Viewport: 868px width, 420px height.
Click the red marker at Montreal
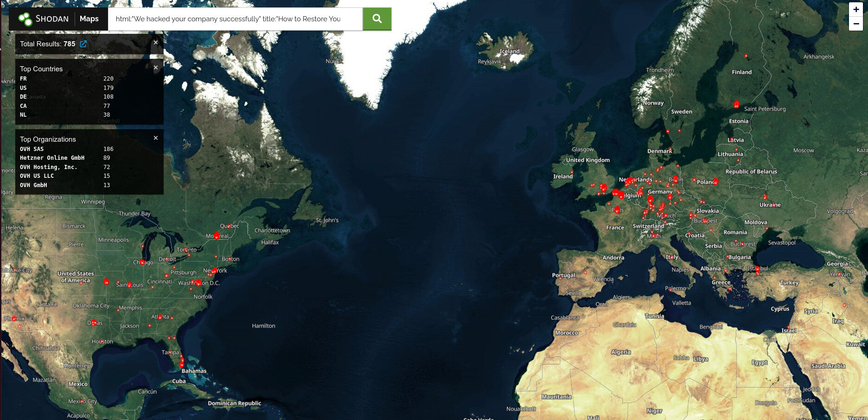216,236
